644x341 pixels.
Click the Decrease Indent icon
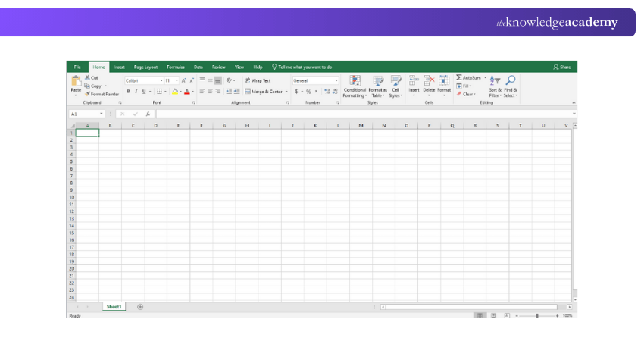[229, 91]
